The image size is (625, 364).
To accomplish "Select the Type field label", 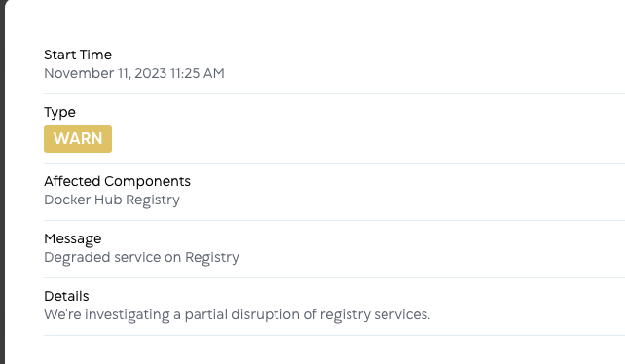I will pos(59,113).
